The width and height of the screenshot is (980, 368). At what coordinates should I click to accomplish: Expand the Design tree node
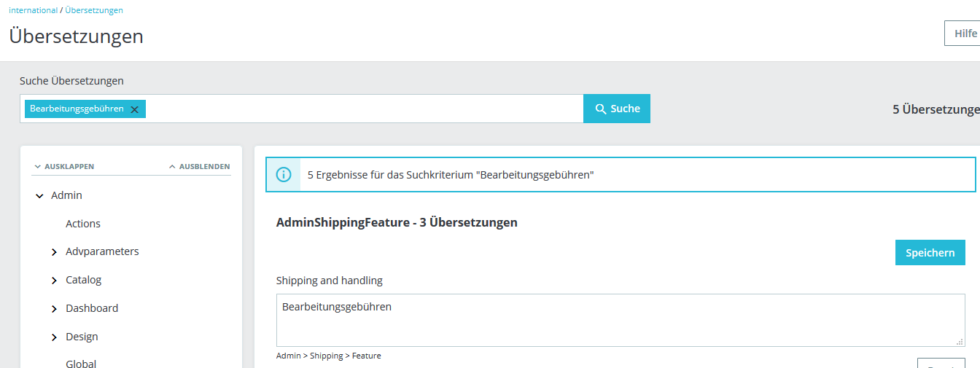54,337
